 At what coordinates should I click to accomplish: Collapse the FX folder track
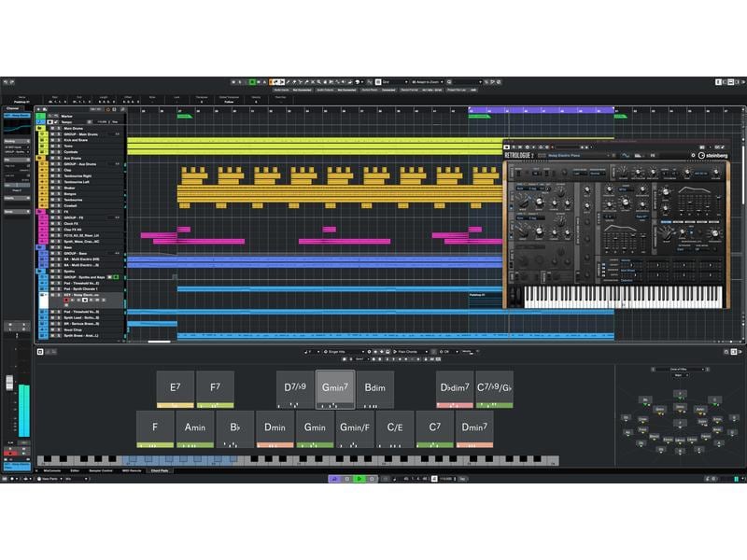[40, 212]
